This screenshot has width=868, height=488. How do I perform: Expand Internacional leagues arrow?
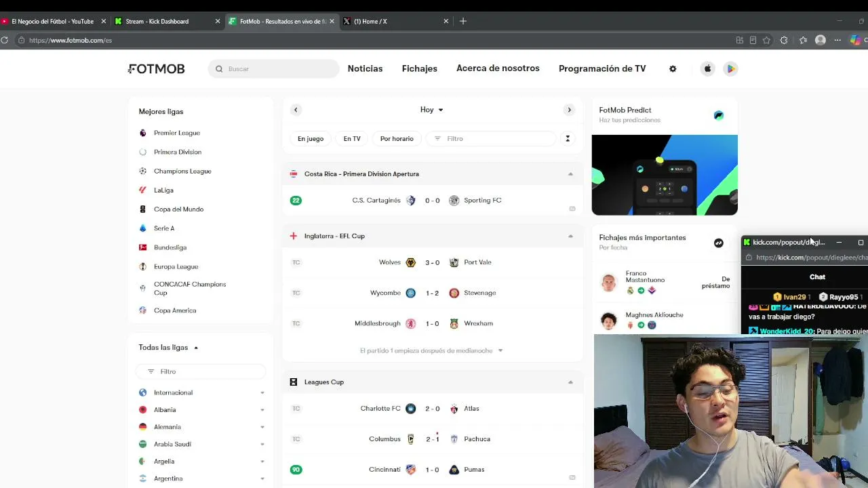pos(262,393)
